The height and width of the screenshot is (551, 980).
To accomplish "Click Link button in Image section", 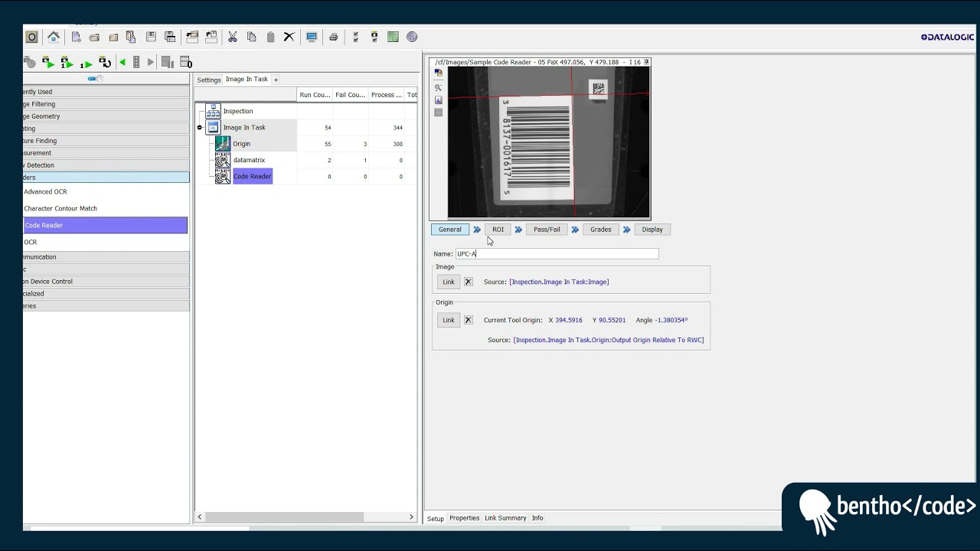I will pos(449,282).
